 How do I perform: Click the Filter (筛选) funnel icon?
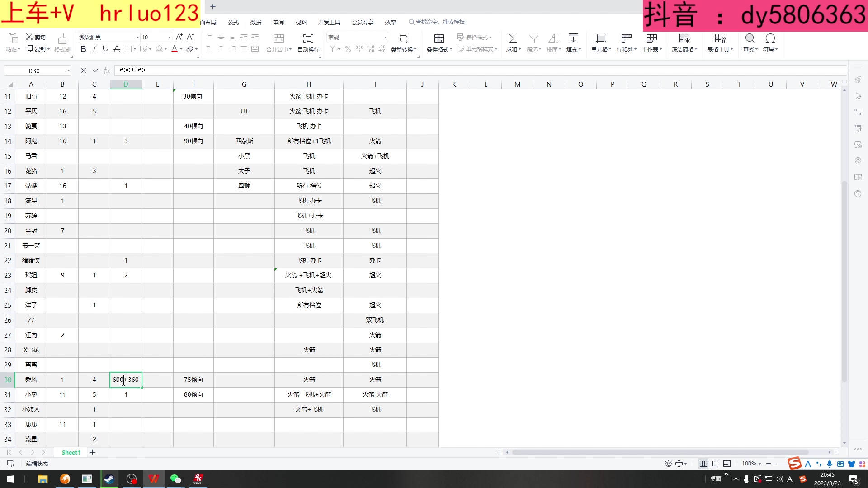533,38
